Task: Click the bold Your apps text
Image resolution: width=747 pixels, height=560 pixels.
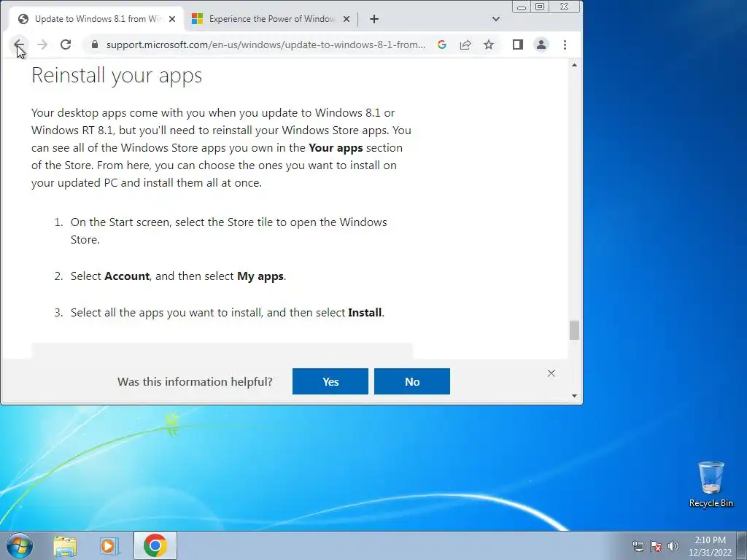Action: [x=336, y=147]
